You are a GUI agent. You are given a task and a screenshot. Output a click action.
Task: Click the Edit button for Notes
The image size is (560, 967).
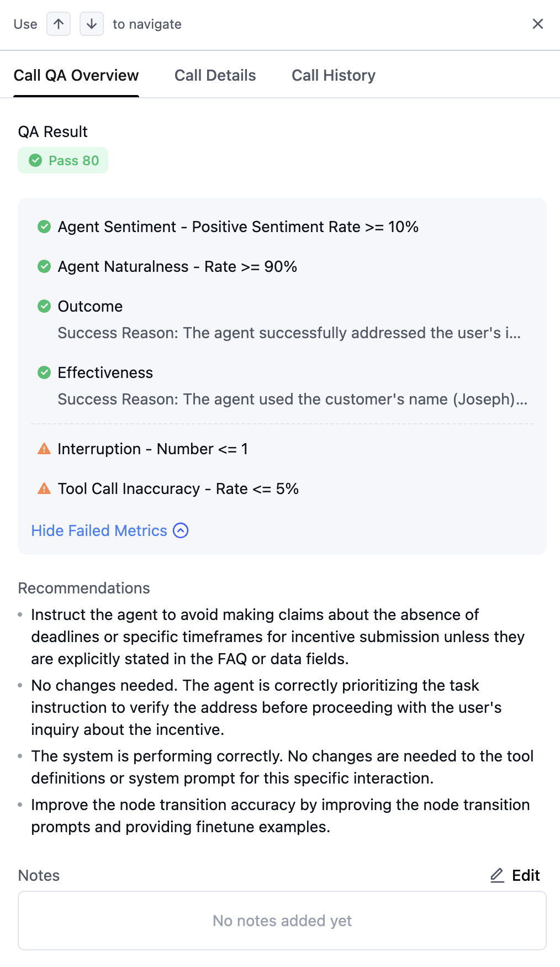coord(525,875)
